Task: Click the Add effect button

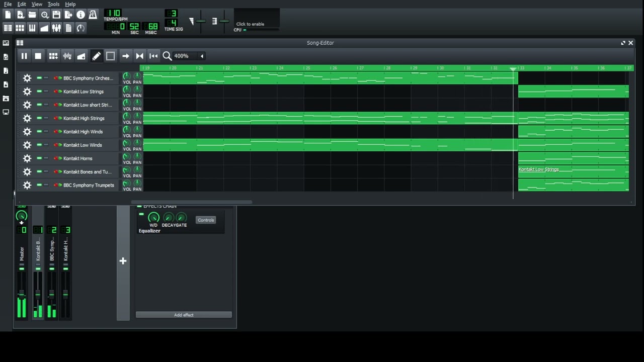Action: [184, 315]
